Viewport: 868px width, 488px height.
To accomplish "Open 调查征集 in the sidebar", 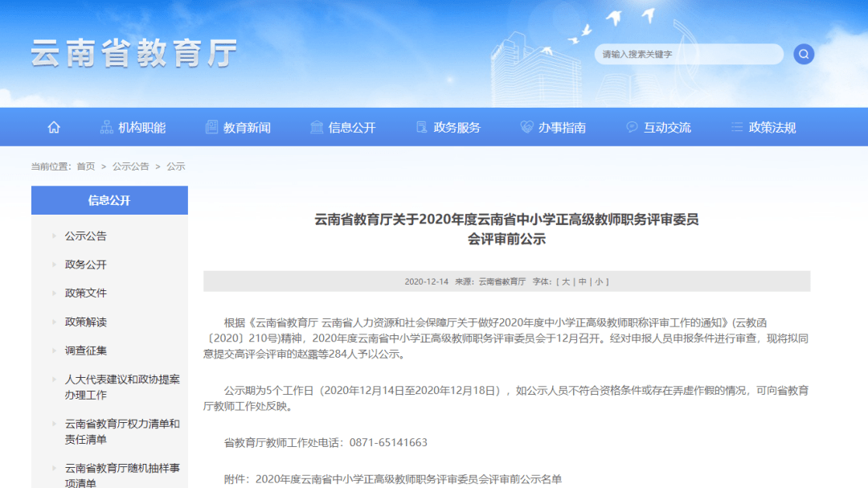I will [x=86, y=351].
